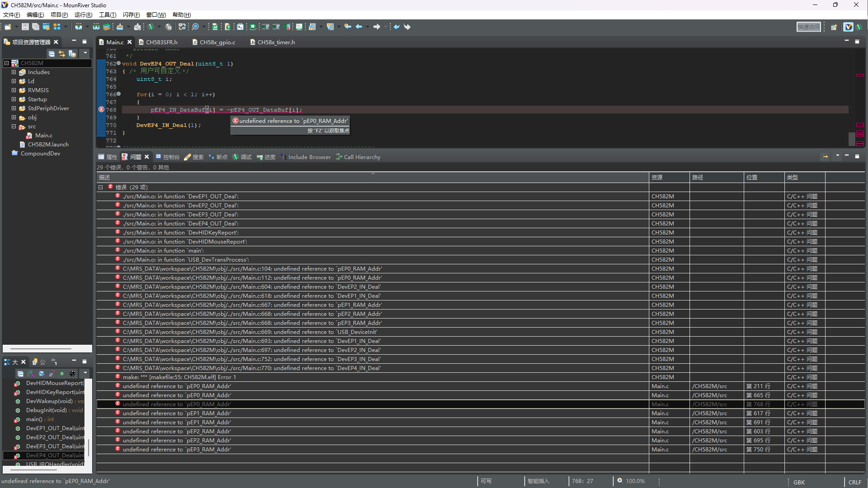Click the terminal console toolbar icon
The image size is (868, 488).
[x=240, y=27]
